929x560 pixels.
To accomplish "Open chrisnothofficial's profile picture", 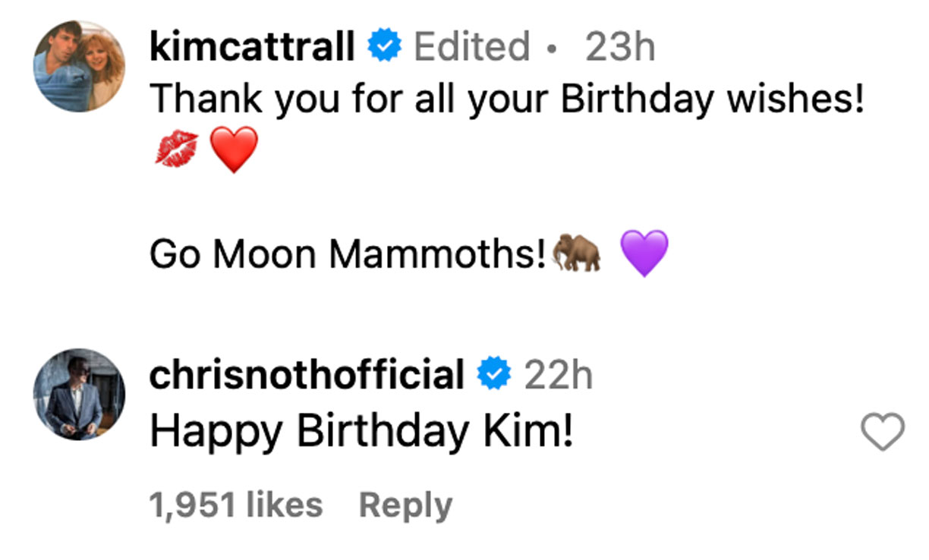I will 79,395.
